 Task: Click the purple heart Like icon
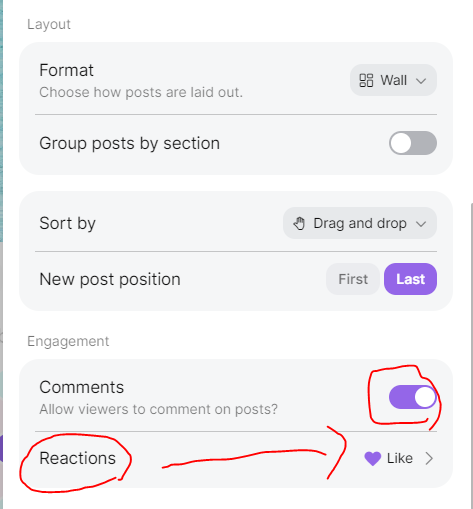point(373,458)
